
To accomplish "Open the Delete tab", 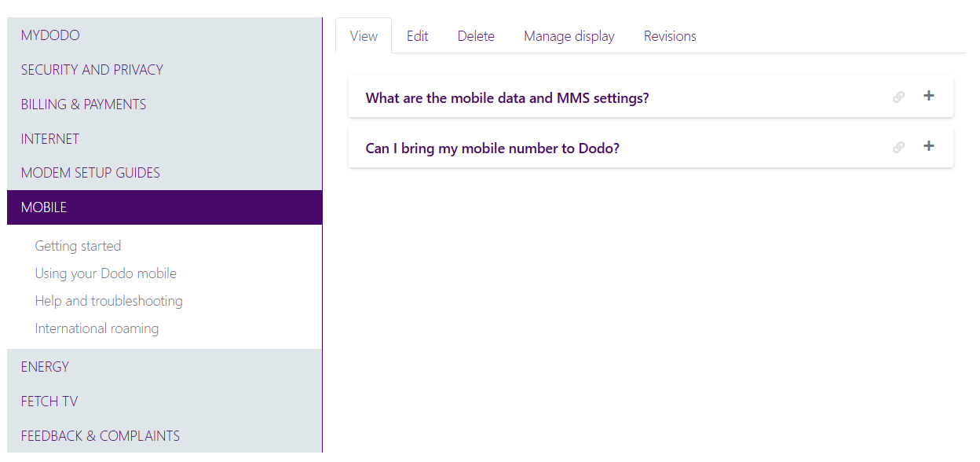I will click(476, 36).
